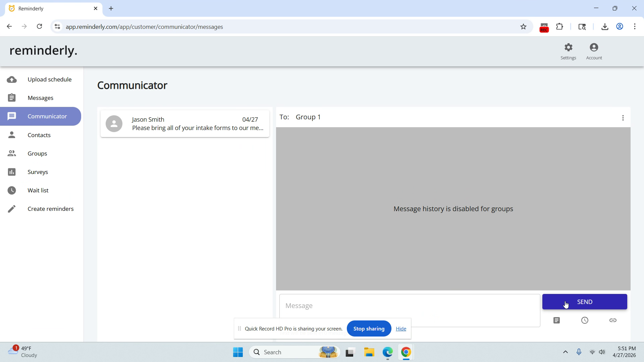The height and width of the screenshot is (362, 644).
Task: Click the Group 1 recipient name
Action: coord(308,117)
